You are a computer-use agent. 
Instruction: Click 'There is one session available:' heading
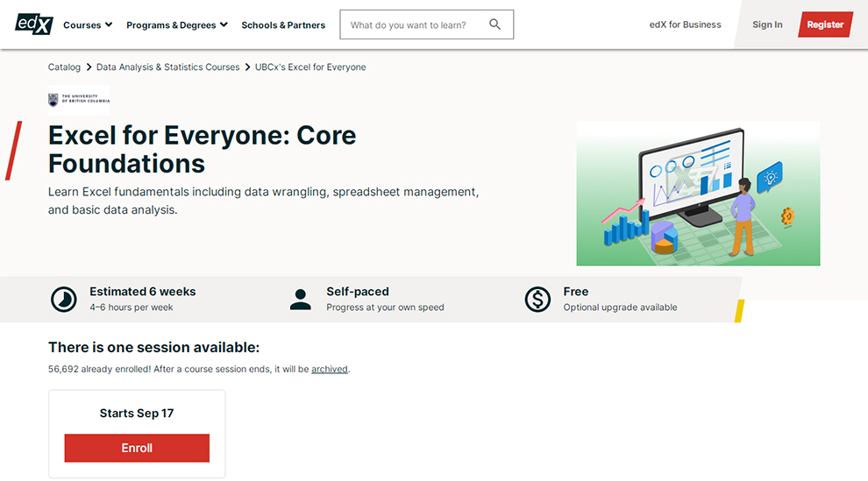coord(154,347)
